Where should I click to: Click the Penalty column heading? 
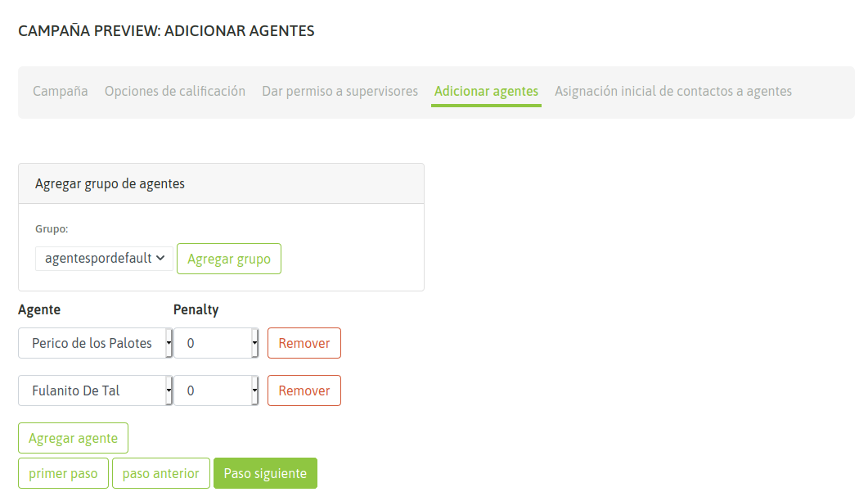196,309
